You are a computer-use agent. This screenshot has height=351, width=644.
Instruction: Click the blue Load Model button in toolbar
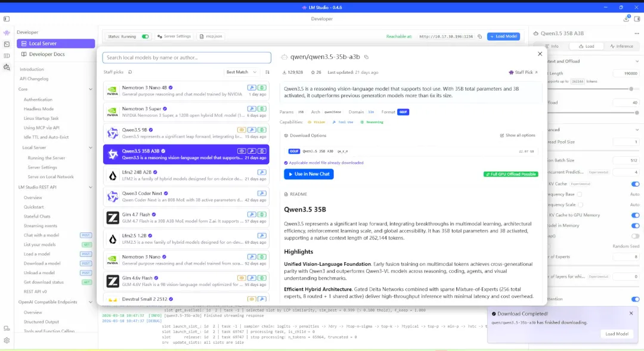coord(503,36)
